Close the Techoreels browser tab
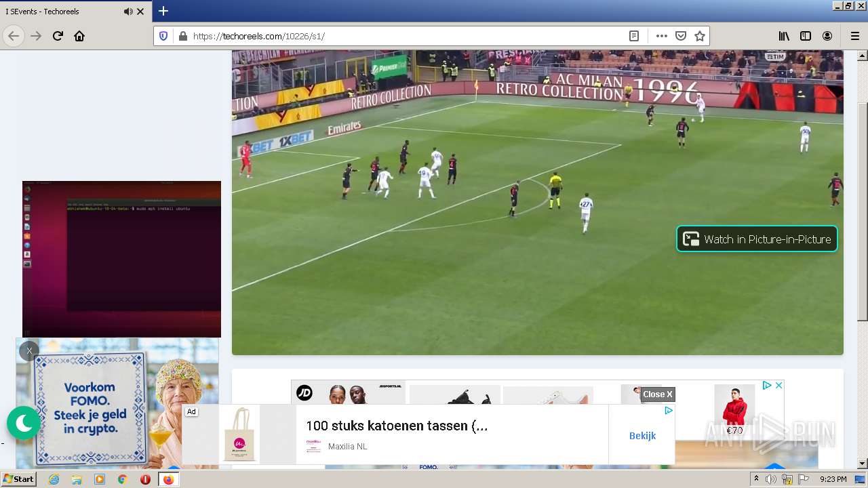 pyautogui.click(x=140, y=12)
